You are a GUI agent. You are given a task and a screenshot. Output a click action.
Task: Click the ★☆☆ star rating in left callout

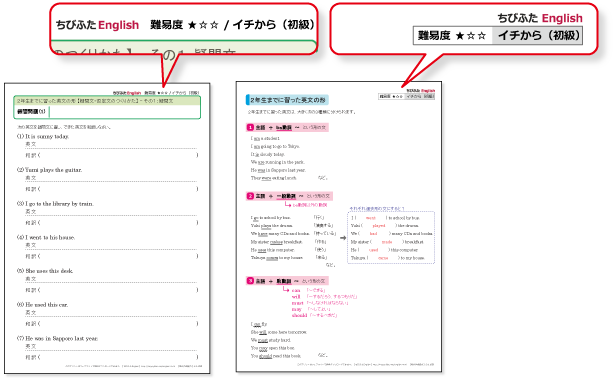[x=203, y=25]
